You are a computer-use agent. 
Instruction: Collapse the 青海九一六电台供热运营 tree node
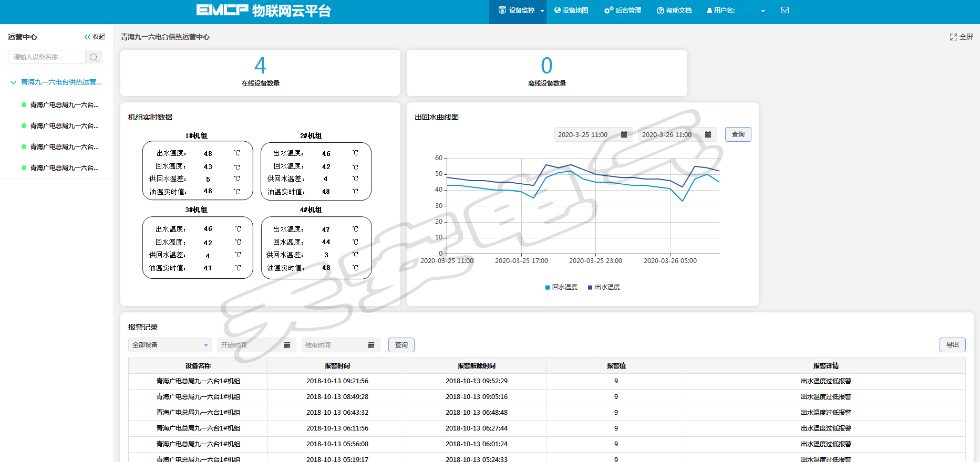point(13,82)
